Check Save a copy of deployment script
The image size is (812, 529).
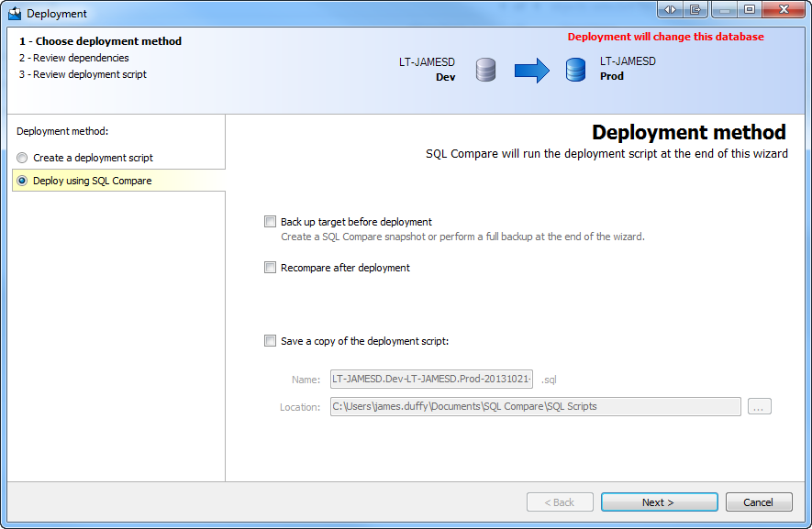[270, 341]
